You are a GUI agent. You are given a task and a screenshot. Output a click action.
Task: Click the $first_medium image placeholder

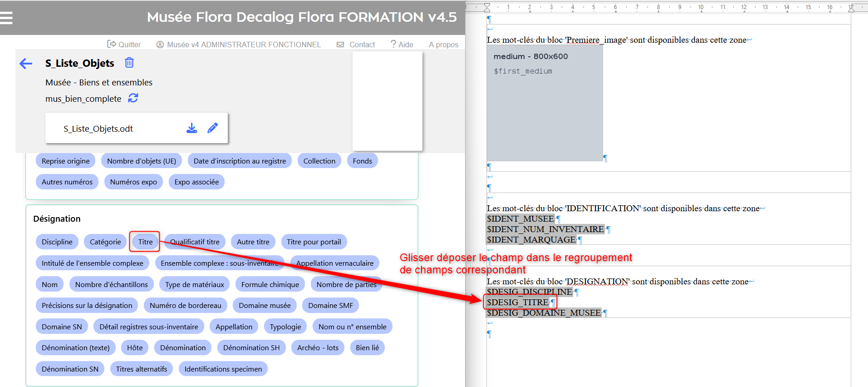click(x=523, y=71)
